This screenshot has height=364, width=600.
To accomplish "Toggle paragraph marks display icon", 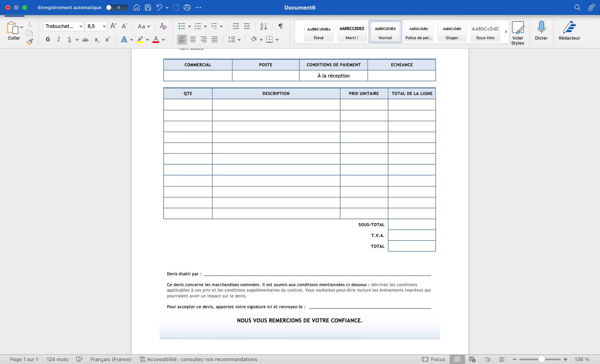I will 281,26.
